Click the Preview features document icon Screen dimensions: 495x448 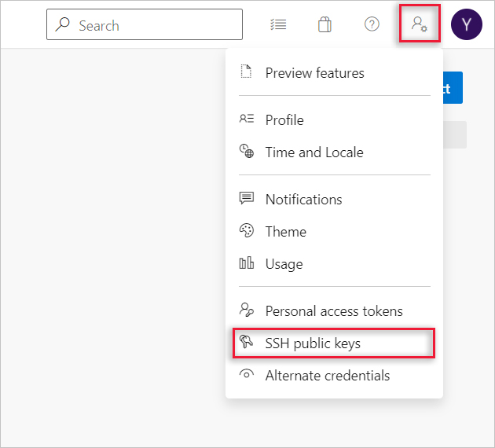pyautogui.click(x=247, y=72)
